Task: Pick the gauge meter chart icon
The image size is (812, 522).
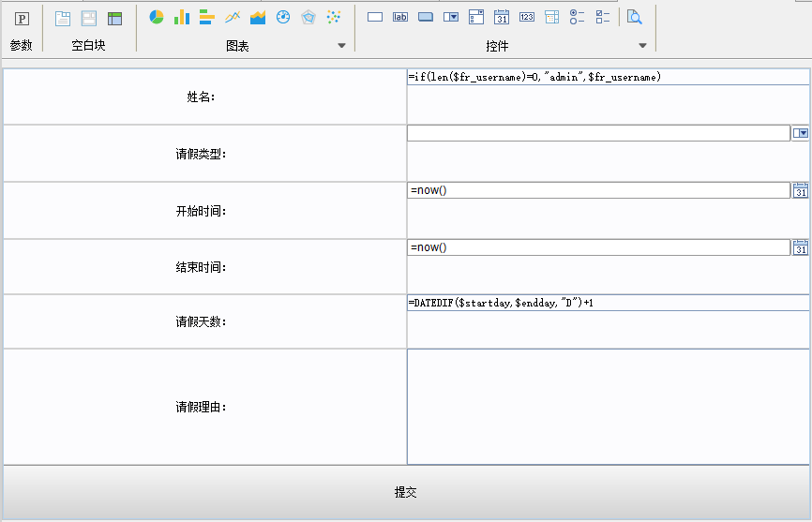Action: [283, 17]
